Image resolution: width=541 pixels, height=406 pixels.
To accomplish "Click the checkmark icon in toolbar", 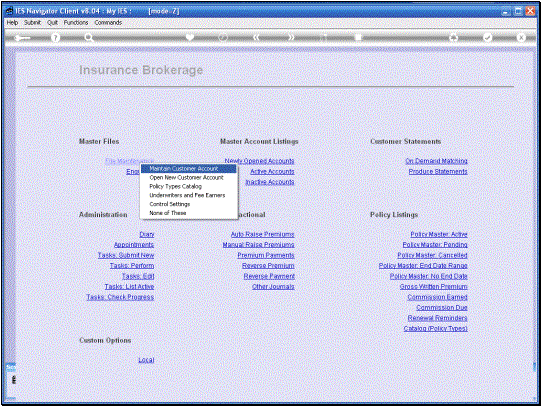I will tap(488, 37).
